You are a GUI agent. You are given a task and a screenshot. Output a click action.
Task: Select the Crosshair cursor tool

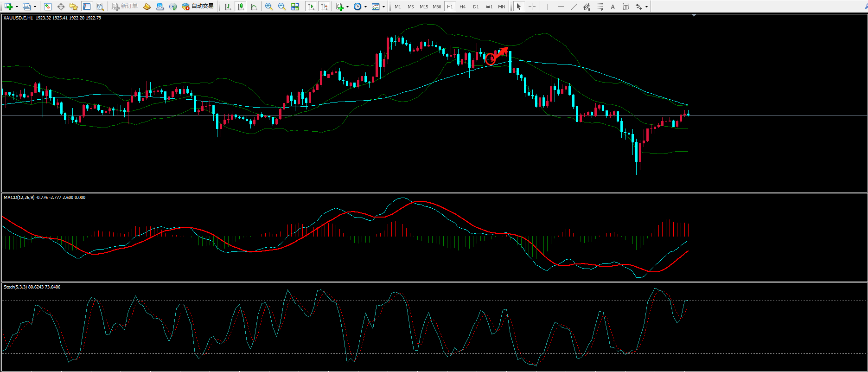(x=532, y=6)
